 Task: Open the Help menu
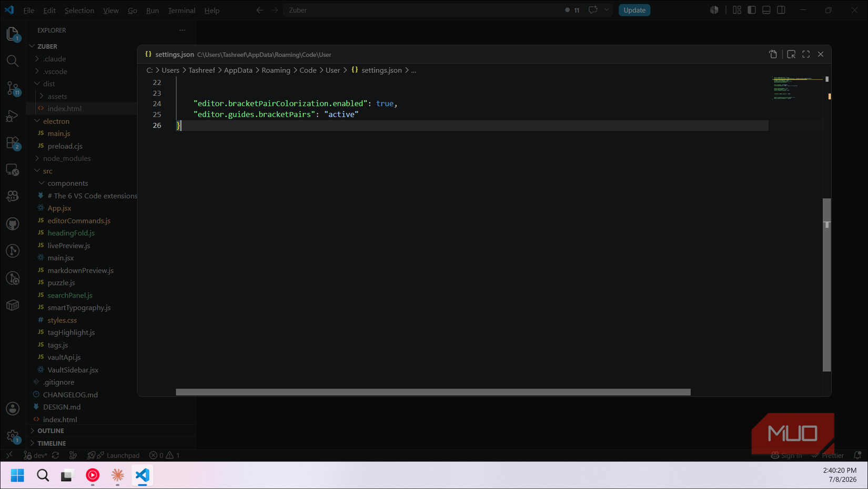[x=212, y=10]
